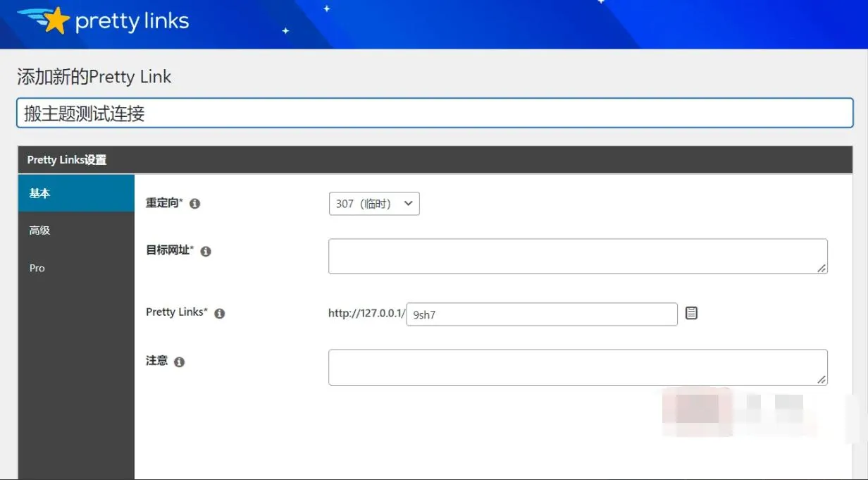Click the info icon next to 注意
The width and height of the screenshot is (868, 480).
tap(179, 362)
